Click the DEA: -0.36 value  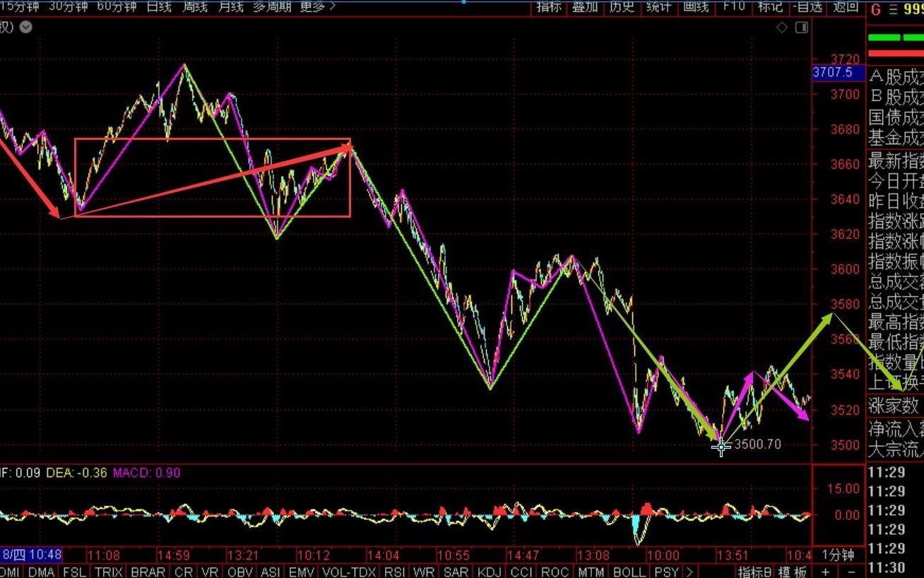(77, 472)
